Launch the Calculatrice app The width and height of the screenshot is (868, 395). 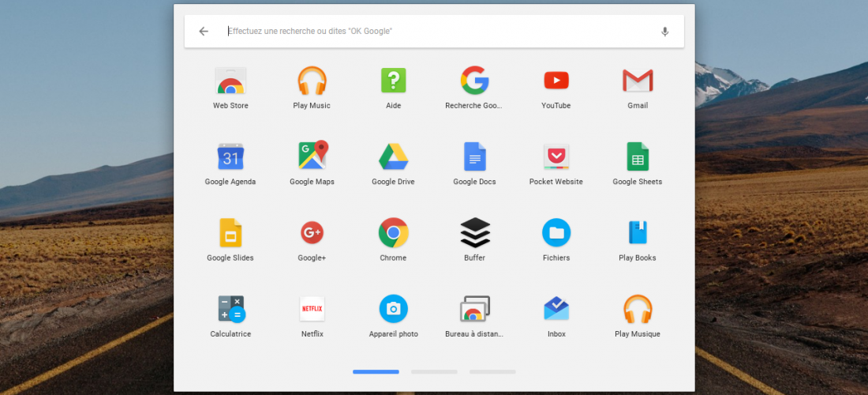point(231,309)
